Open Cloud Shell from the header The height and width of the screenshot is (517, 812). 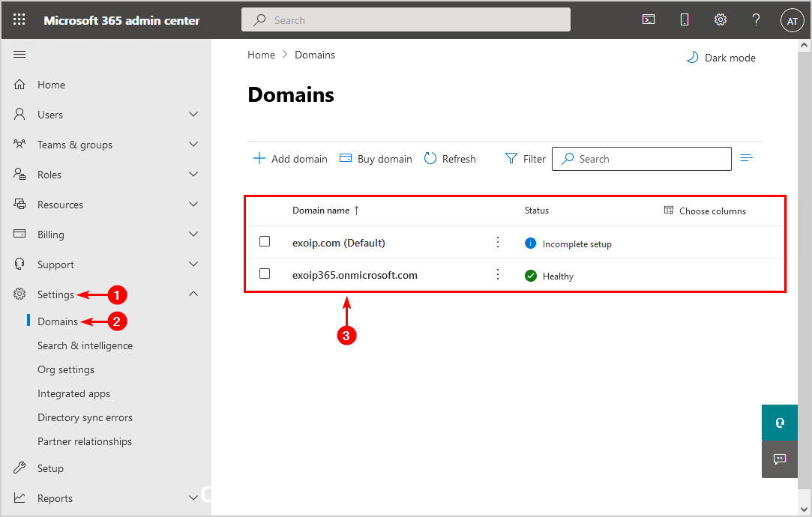point(649,19)
